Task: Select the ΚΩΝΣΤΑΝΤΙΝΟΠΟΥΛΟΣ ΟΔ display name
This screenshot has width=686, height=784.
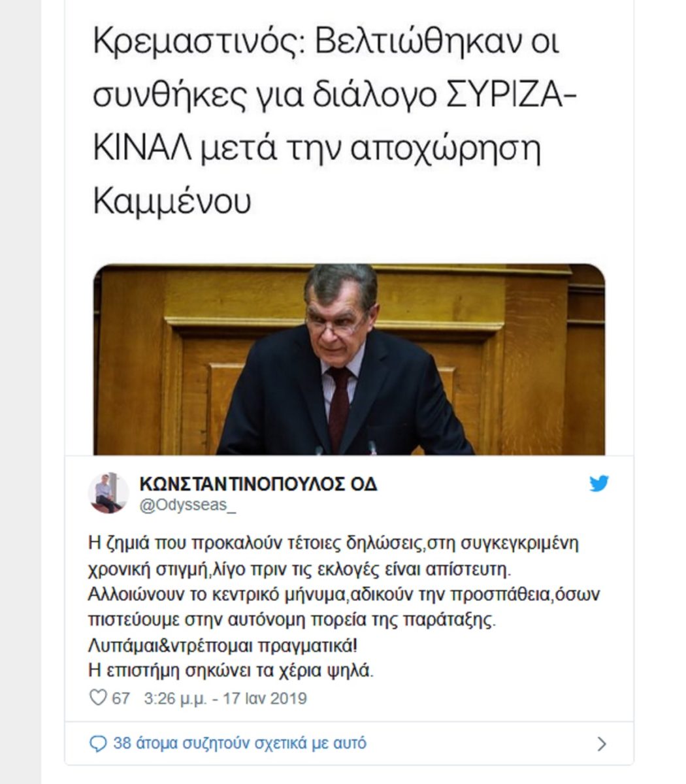Action: [x=255, y=483]
